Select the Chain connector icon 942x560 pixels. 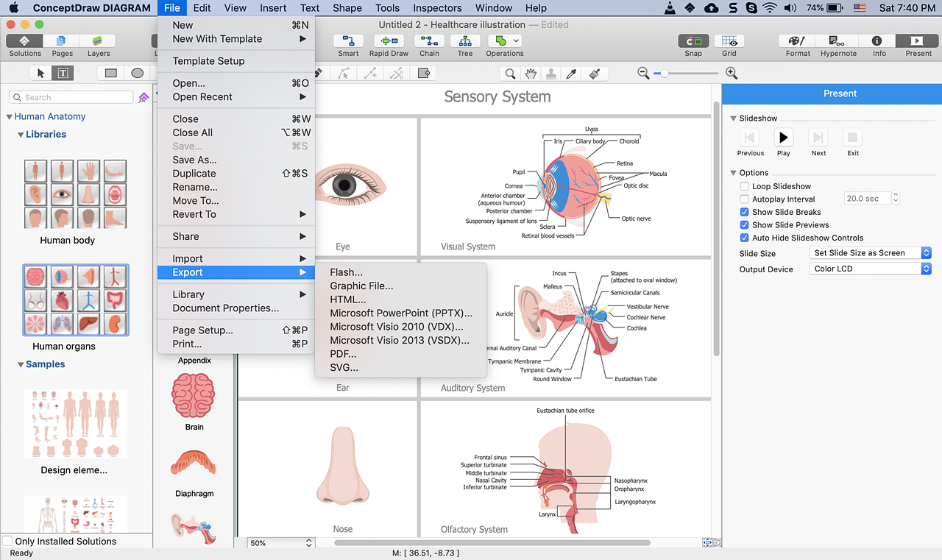point(429,41)
